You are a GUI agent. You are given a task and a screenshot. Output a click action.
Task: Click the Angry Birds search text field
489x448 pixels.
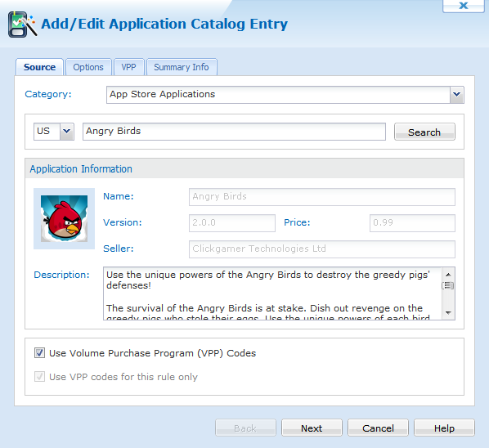234,132
